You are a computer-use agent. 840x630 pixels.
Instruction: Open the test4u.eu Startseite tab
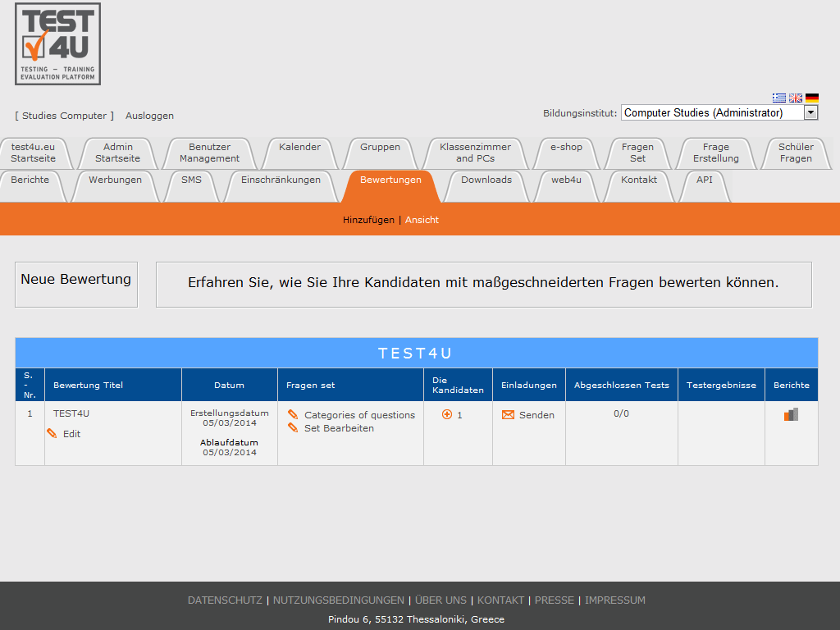33,153
